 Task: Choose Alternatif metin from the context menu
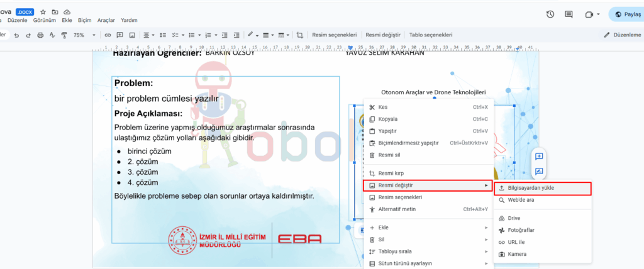coord(428,209)
